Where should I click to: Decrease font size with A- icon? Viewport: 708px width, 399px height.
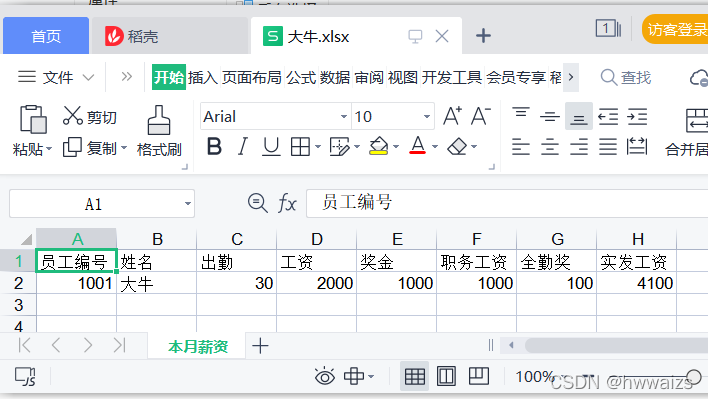[480, 116]
